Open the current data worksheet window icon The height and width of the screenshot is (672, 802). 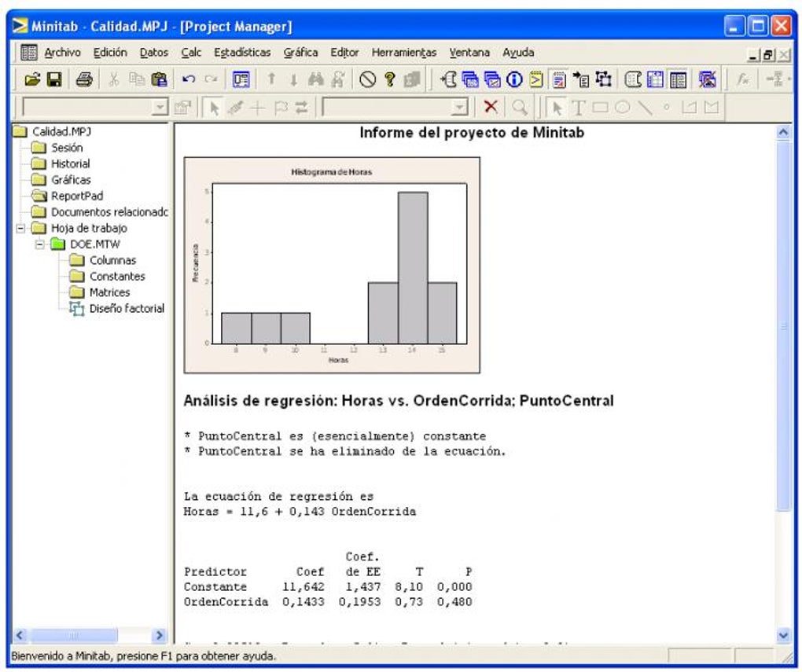click(655, 79)
